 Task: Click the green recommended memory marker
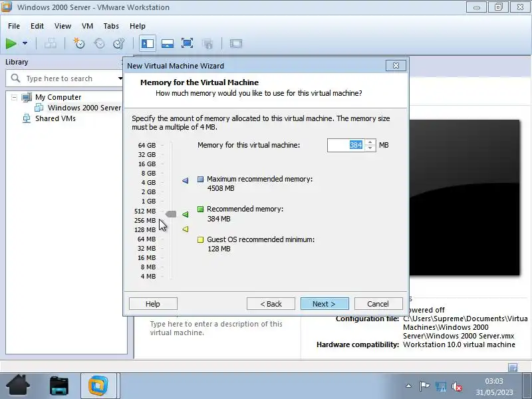186,214
